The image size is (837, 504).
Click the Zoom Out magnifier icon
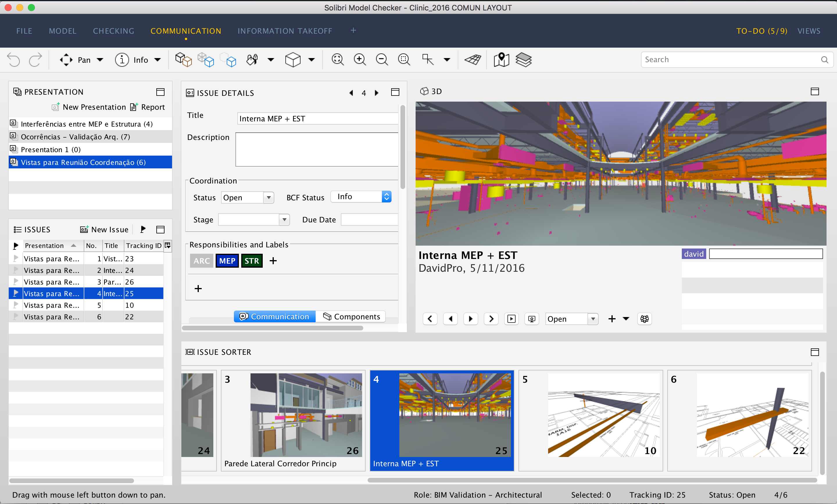382,60
